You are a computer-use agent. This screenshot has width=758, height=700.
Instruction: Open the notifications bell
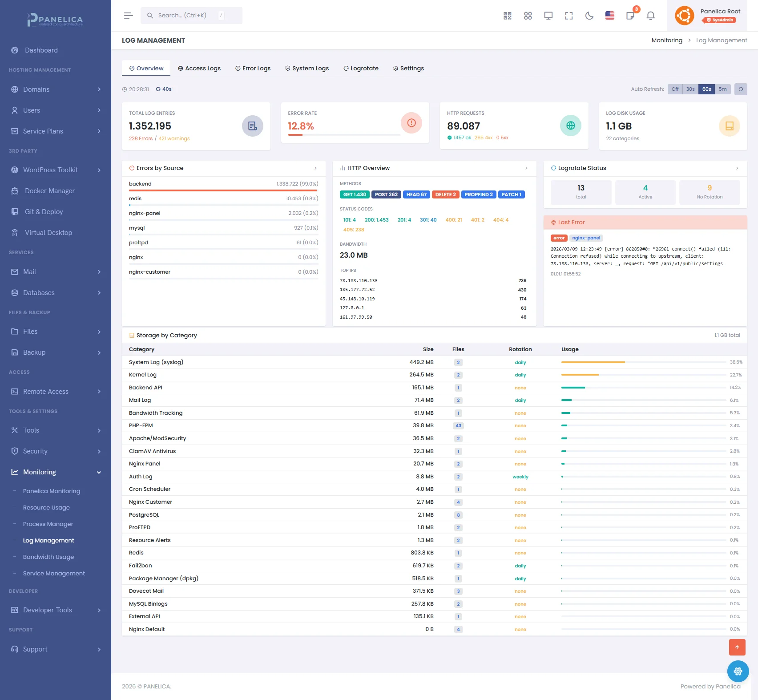point(650,16)
